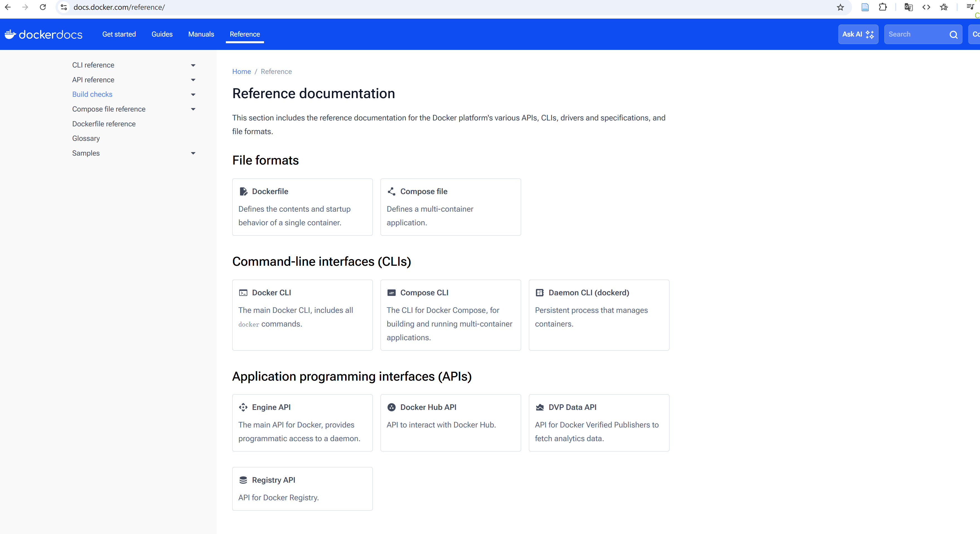
Task: Open the Daemon CLI (dockerd) card title
Action: pos(589,293)
